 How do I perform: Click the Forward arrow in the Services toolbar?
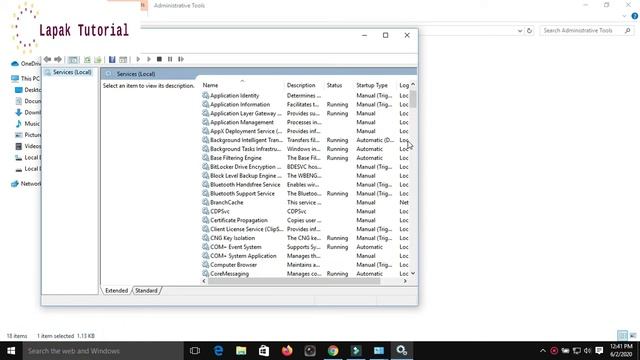[58, 59]
